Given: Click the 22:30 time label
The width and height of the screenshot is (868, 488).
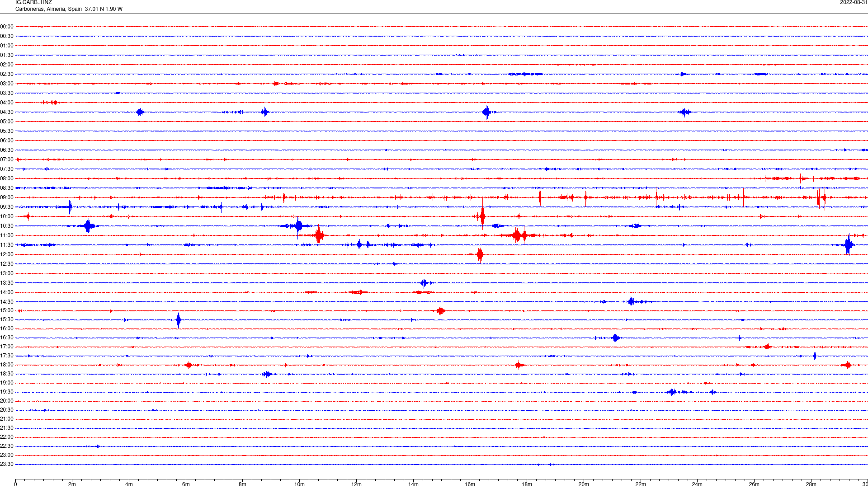Looking at the screenshot, I should point(7,446).
